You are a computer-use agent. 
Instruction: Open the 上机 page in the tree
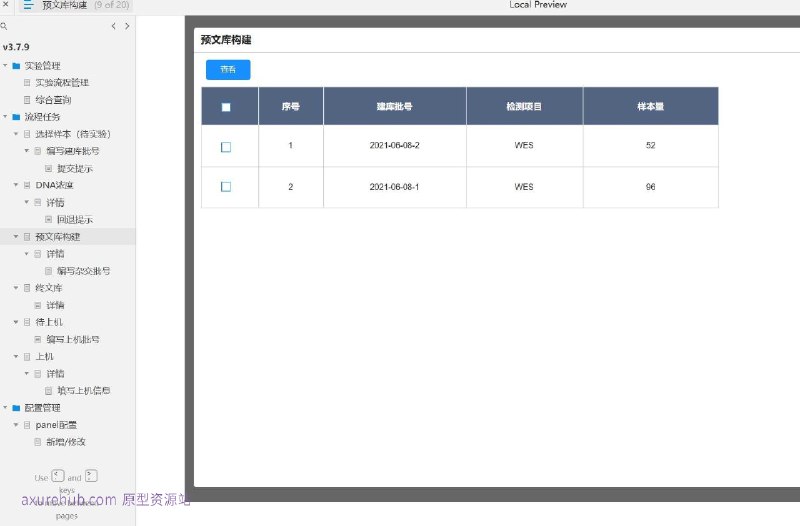point(44,357)
